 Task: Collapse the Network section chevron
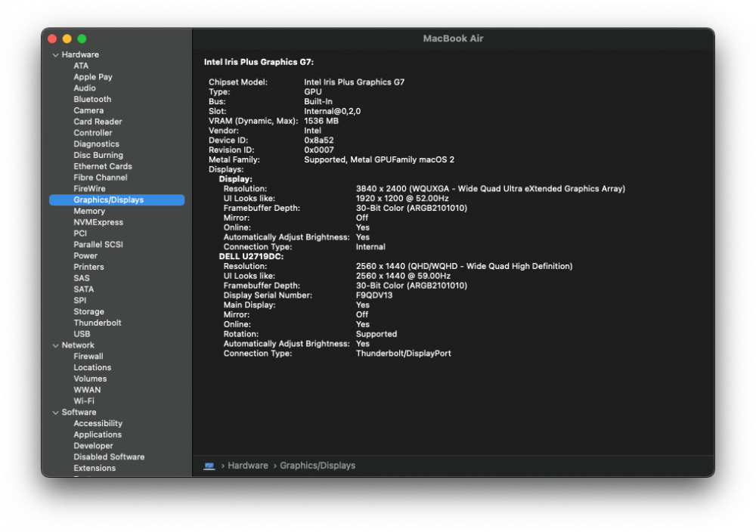(x=55, y=345)
